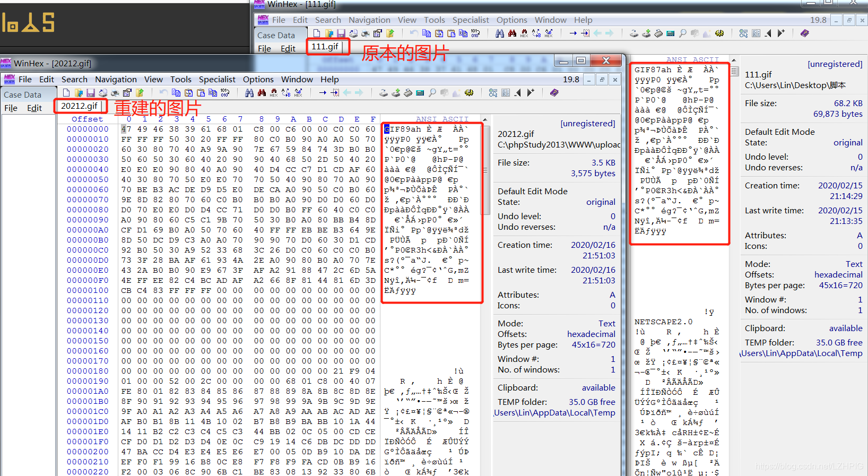Click Undo icon in 20212.gif window toolbar

163,93
